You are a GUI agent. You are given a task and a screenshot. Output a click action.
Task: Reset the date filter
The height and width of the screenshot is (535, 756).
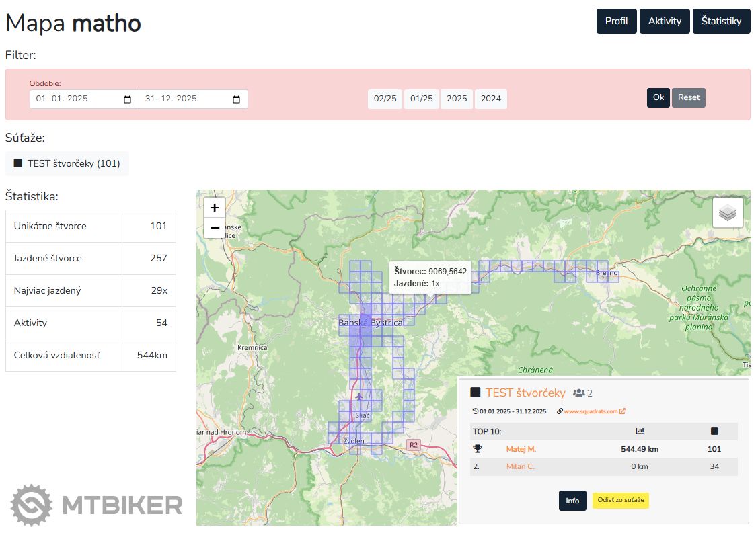[688, 97]
